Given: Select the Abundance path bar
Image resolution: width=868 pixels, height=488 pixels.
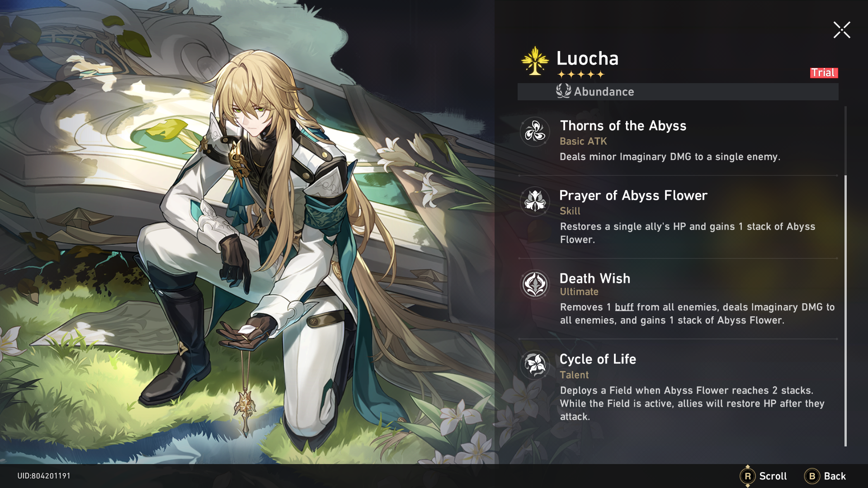Looking at the screenshot, I should 678,92.
